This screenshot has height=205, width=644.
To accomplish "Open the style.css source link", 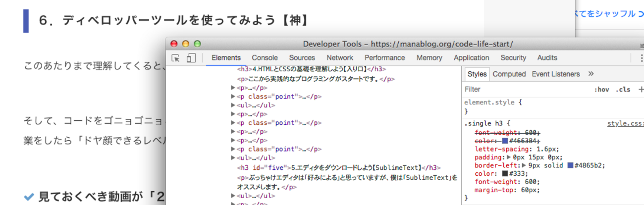I will (x=625, y=123).
